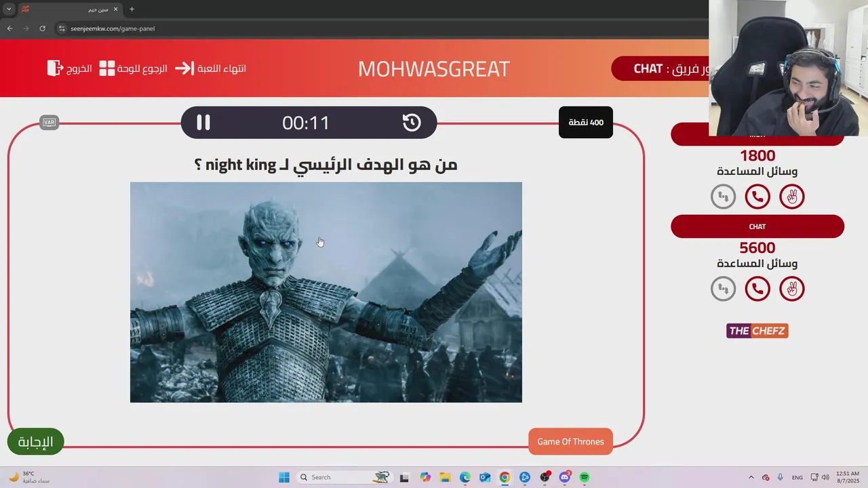Use the phone call lifeline under score 5600
This screenshot has width=868, height=488.
coord(757,289)
